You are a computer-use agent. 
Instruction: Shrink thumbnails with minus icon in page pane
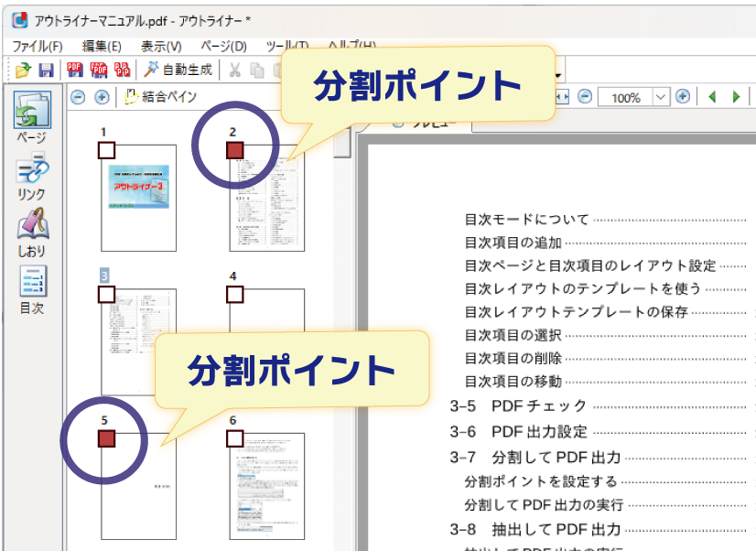coord(78,97)
